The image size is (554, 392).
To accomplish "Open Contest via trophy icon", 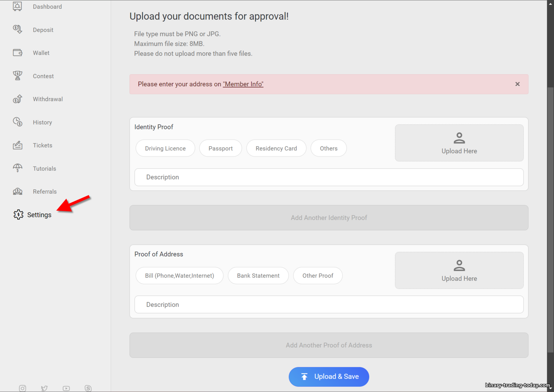I will [17, 76].
